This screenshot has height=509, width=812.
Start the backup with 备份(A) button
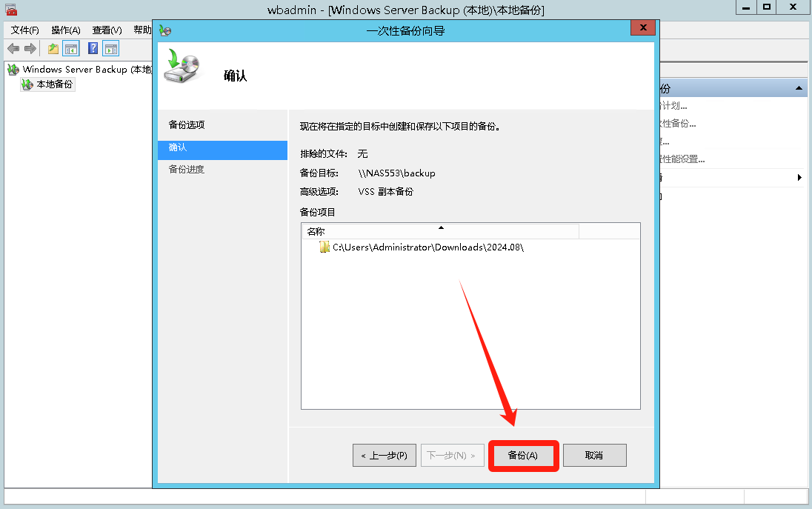click(523, 456)
